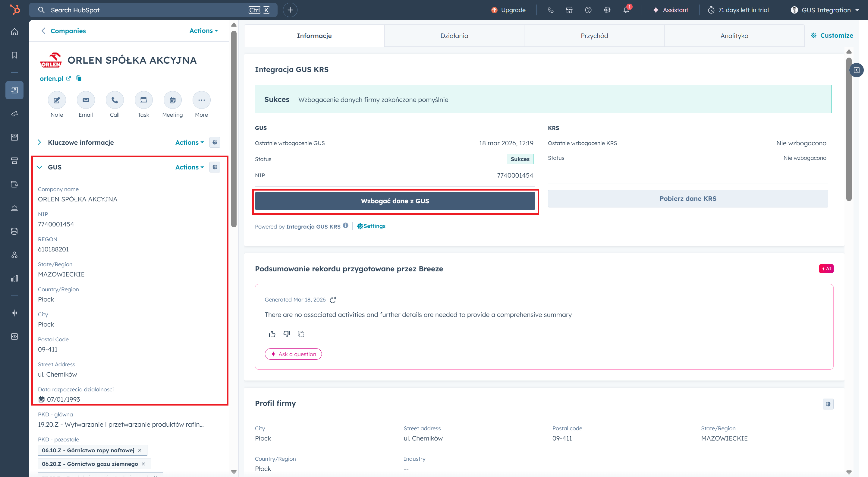Screen dimensions: 868x477
Task: Copy the Breeze summary text
Action: (301, 334)
